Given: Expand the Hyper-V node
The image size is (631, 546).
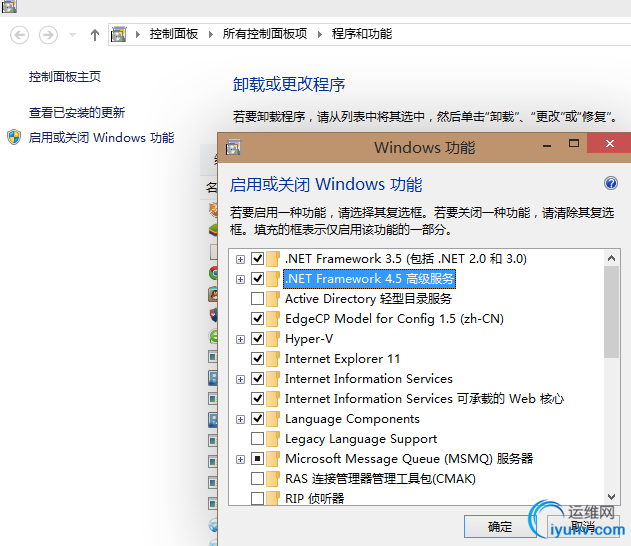Looking at the screenshot, I should [x=240, y=340].
